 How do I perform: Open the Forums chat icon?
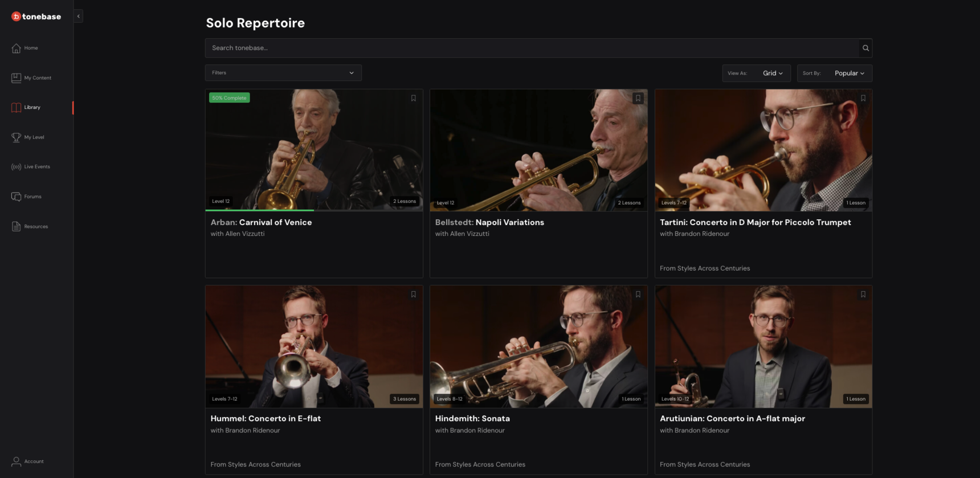tap(16, 197)
